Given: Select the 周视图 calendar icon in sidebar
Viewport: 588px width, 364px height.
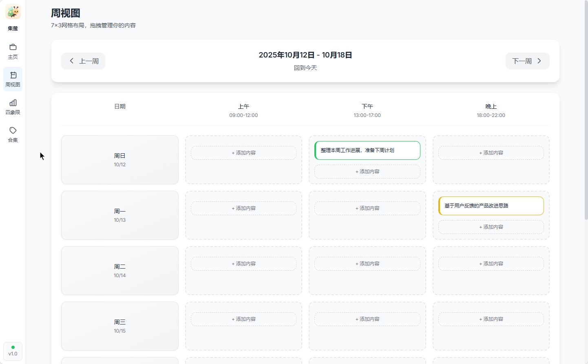Looking at the screenshot, I should 13,75.
